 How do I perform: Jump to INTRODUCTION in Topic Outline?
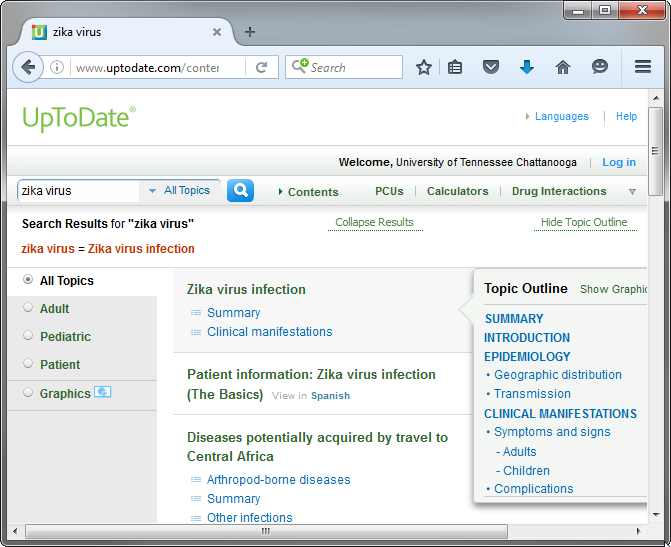tap(527, 338)
